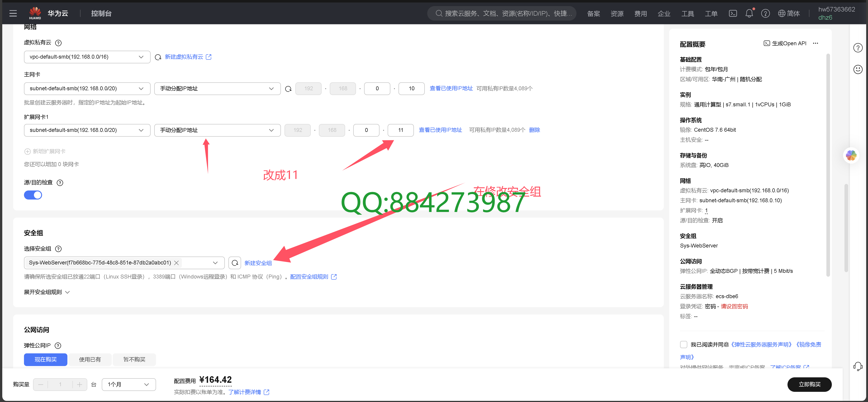The image size is (868, 402).
Task: Click 生成Open API button
Action: pos(785,43)
